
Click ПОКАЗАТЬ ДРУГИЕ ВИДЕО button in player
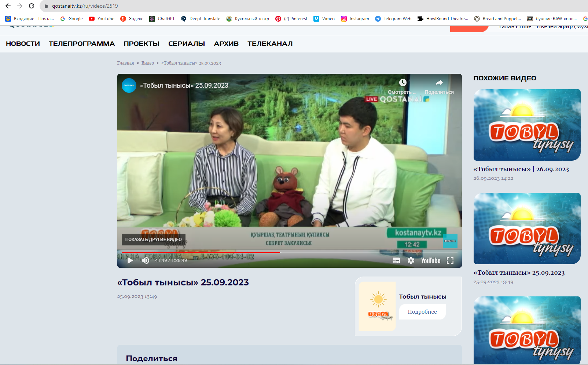pyautogui.click(x=154, y=240)
